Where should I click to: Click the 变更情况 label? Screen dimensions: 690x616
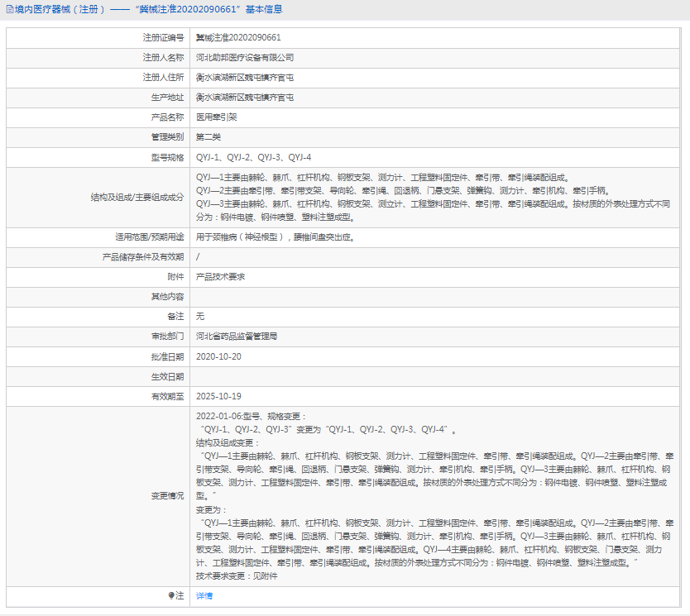(167, 496)
